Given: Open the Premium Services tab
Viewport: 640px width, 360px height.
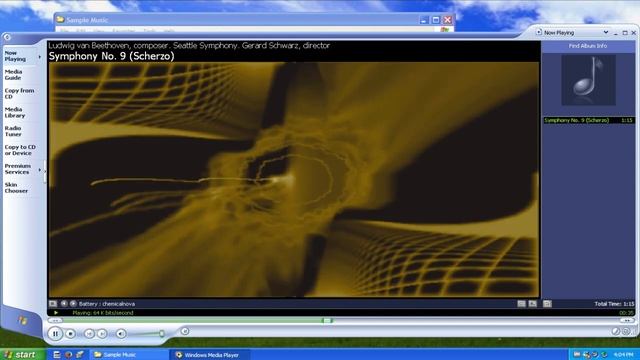Looking at the screenshot, I should click(18, 169).
